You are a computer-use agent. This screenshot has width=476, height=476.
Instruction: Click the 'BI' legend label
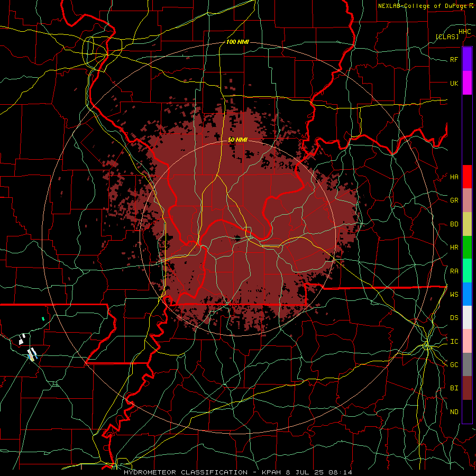pyautogui.click(x=454, y=388)
